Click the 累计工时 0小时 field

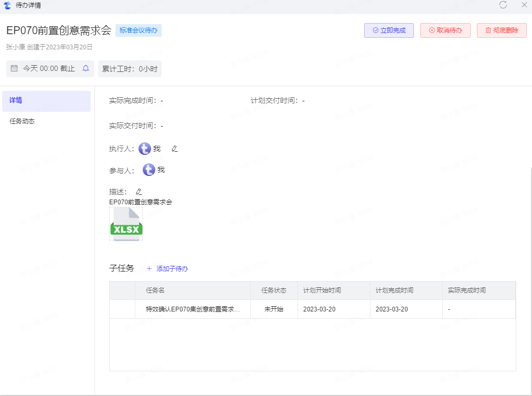point(130,69)
